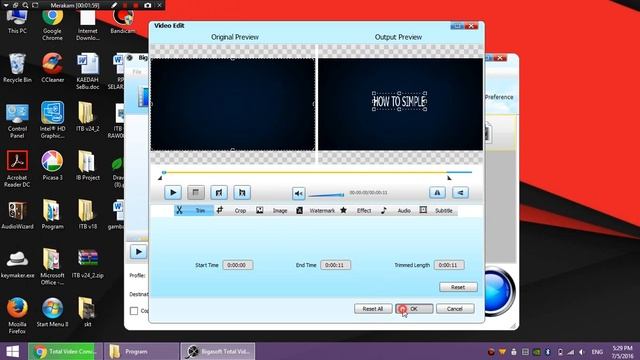This screenshot has width=640, height=360.
Task: Open the Recycle Bin icon
Action: coord(17,68)
